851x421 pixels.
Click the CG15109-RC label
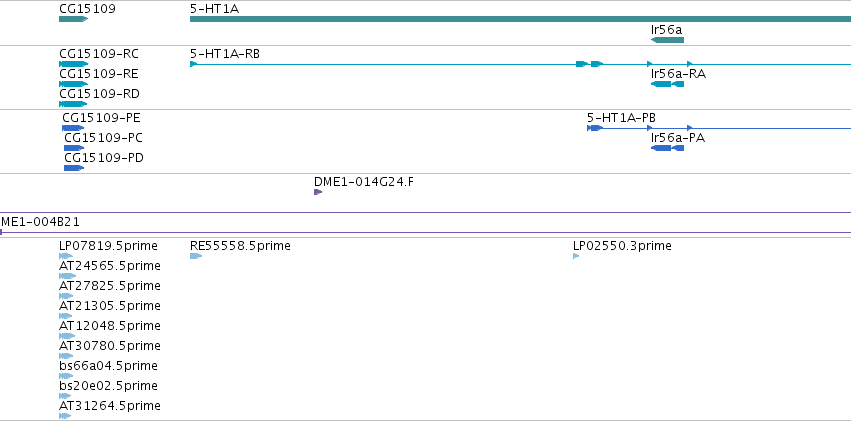click(99, 54)
